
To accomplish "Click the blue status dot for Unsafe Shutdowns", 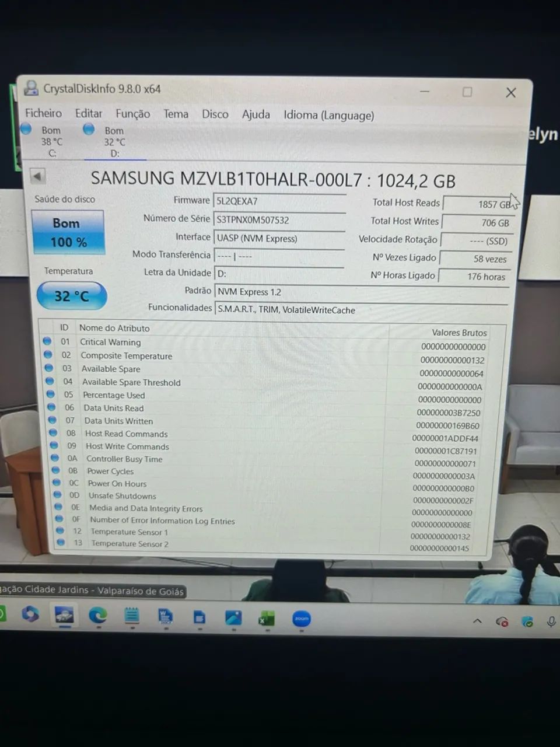I will [58, 495].
